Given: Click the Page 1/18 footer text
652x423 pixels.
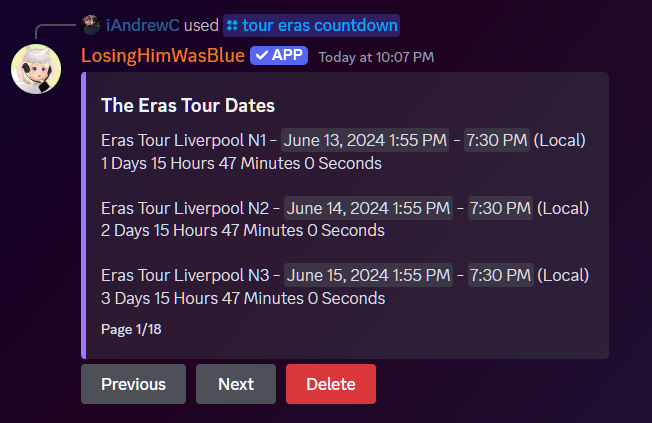Looking at the screenshot, I should pos(131,329).
